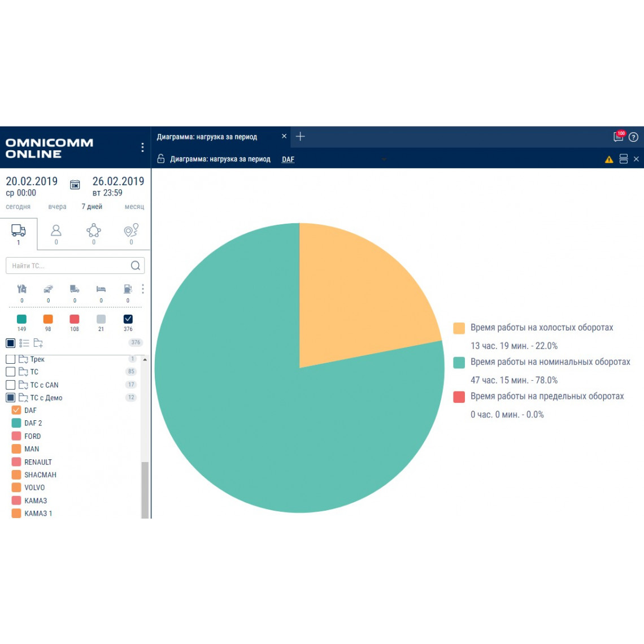Switch to the vehicles truck tab
Viewport: 644px width, 644px height.
19,233
